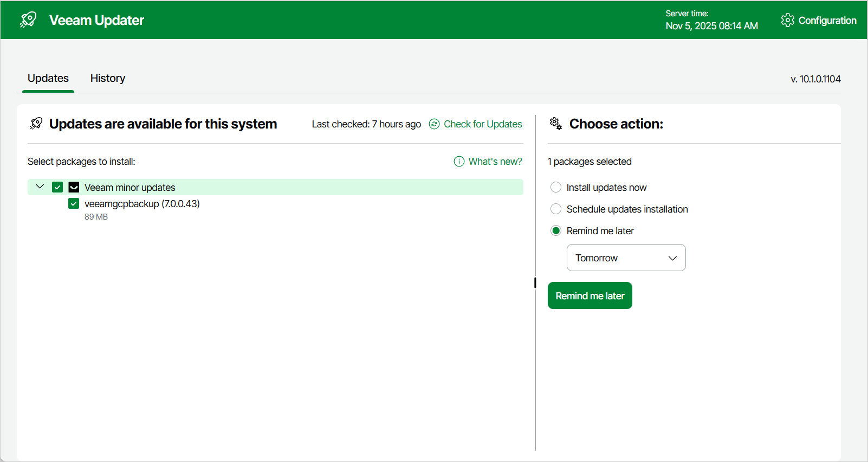Click the gears icon beside Choose action

pyautogui.click(x=556, y=124)
